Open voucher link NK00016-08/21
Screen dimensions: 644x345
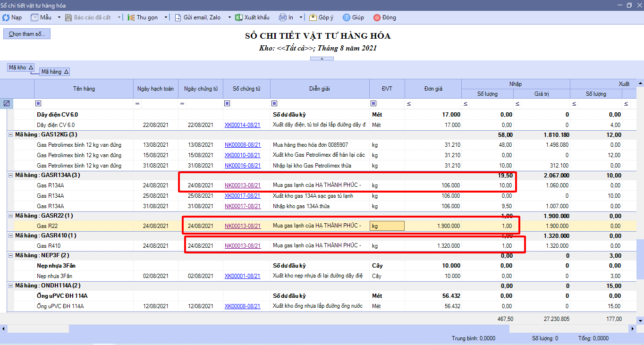click(242, 166)
